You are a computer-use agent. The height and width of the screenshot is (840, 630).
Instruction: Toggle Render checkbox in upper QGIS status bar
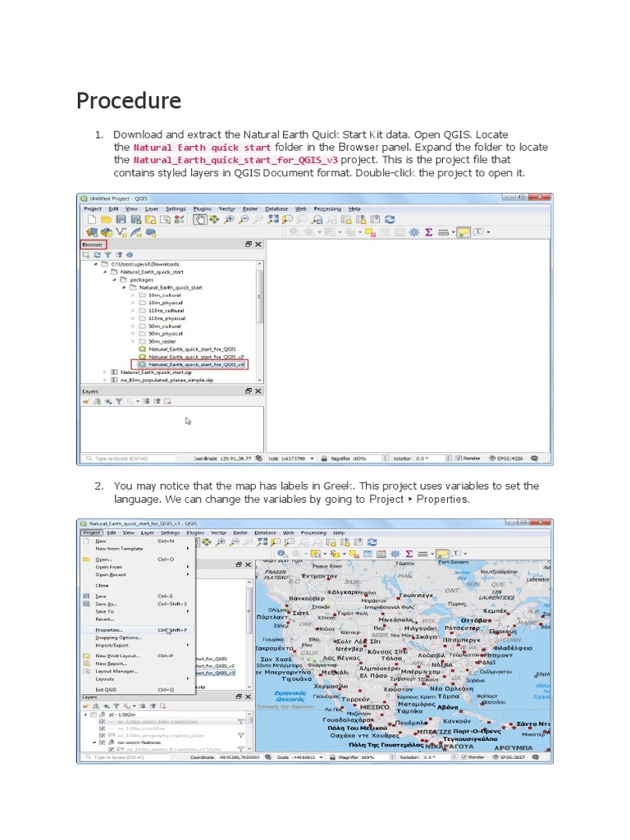[459, 459]
